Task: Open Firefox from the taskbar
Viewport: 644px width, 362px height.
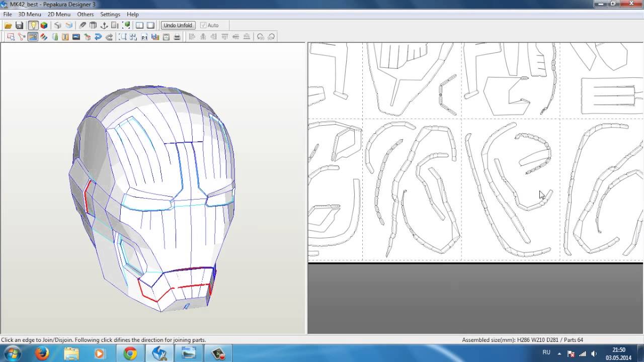Action: tap(42, 354)
